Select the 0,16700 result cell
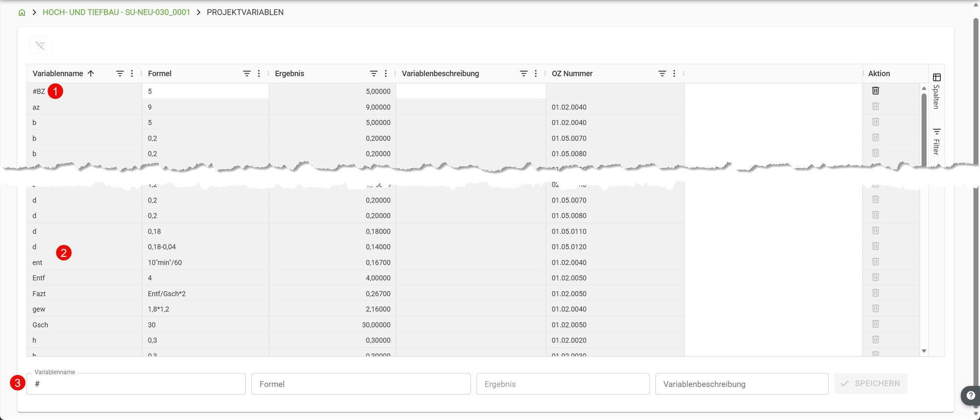 333,262
